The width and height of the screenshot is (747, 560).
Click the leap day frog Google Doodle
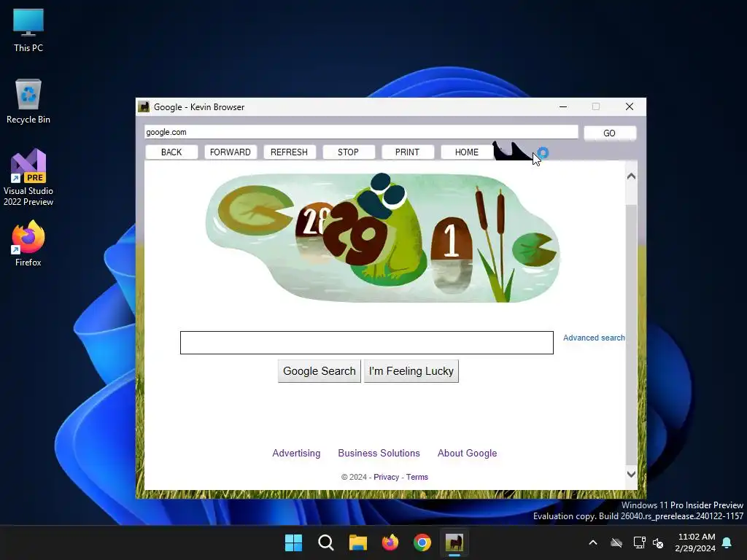(383, 238)
